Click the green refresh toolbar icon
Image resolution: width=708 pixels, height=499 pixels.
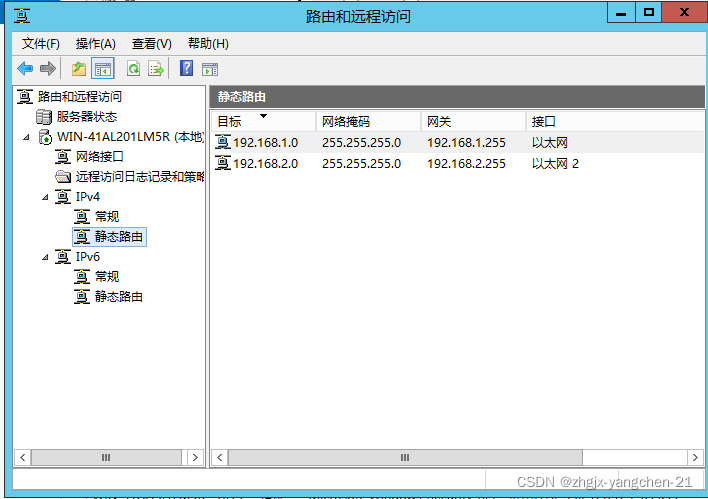tap(133, 69)
